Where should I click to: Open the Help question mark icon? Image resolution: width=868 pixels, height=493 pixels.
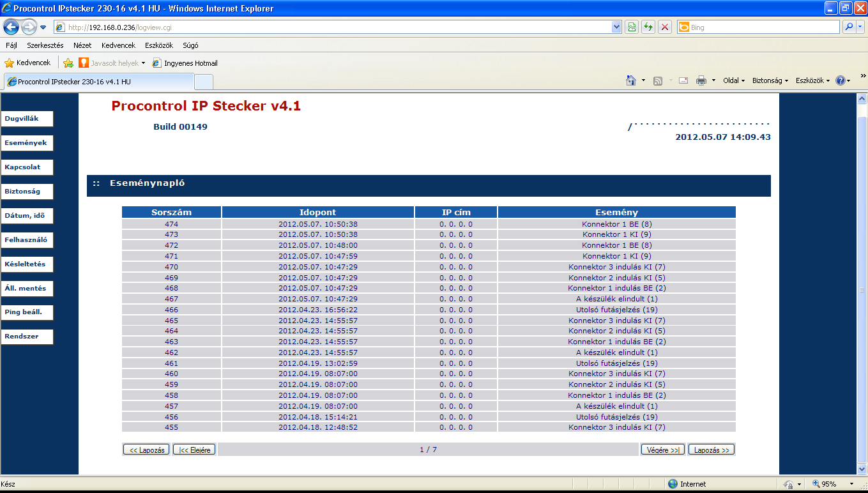pyautogui.click(x=840, y=80)
